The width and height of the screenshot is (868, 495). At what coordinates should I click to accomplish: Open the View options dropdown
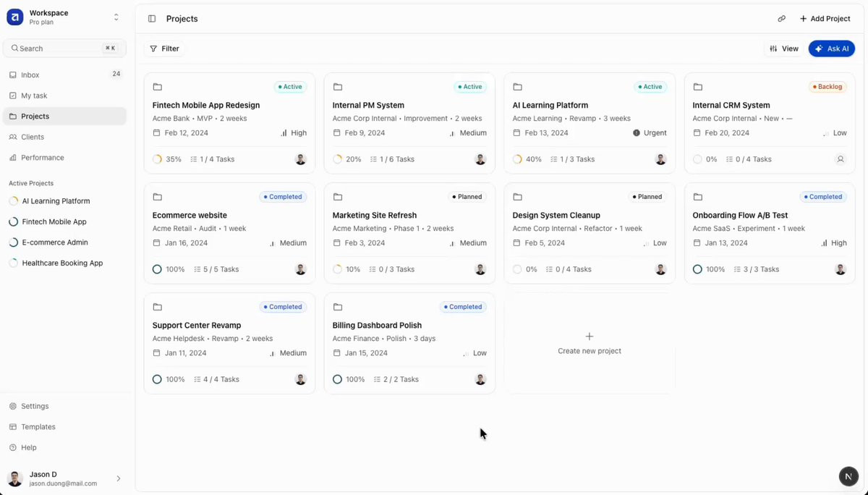coord(784,48)
